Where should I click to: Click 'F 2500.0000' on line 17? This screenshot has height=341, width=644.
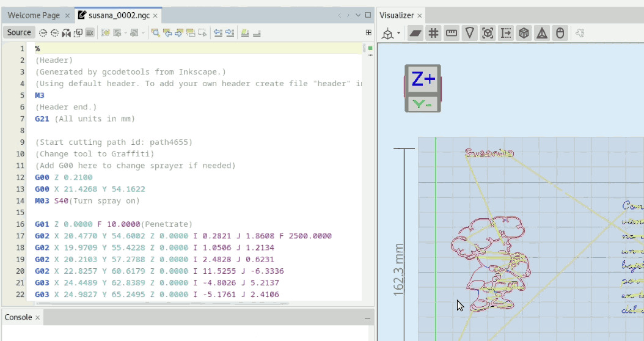tap(305, 236)
